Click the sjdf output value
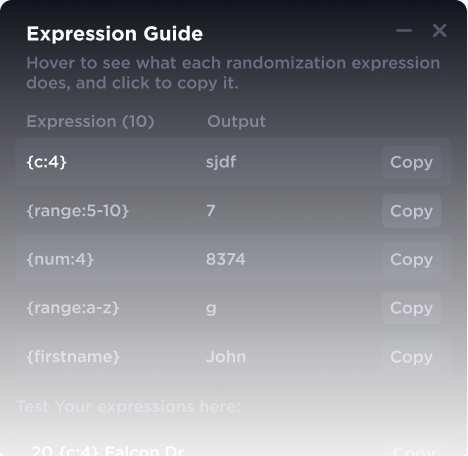468x456 pixels. (221, 162)
